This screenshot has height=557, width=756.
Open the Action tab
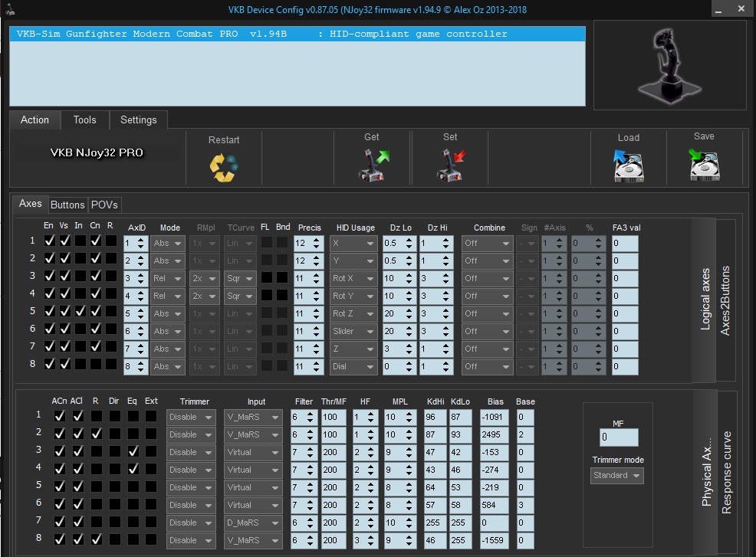[35, 120]
